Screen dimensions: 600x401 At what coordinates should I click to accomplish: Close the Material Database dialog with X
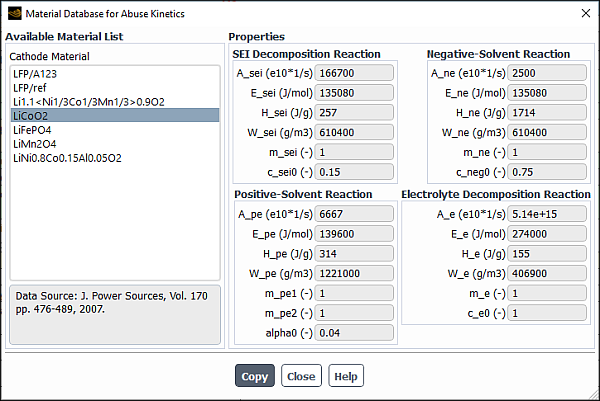point(585,13)
